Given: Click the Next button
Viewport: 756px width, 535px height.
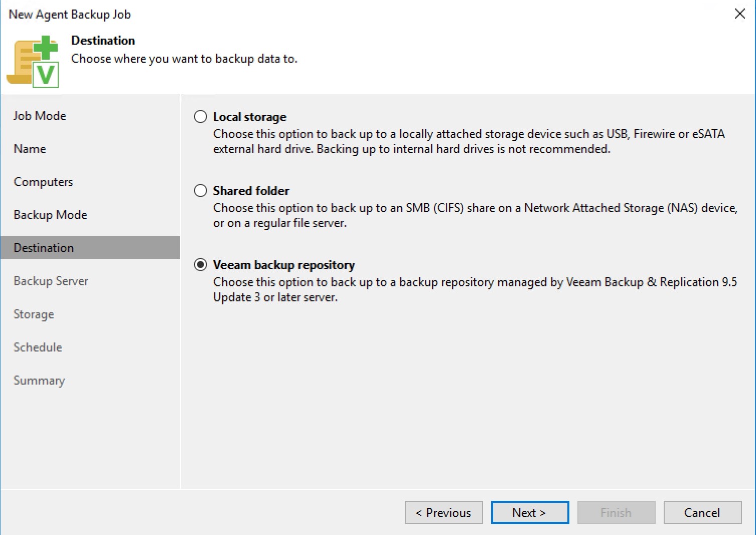Looking at the screenshot, I should click(529, 512).
